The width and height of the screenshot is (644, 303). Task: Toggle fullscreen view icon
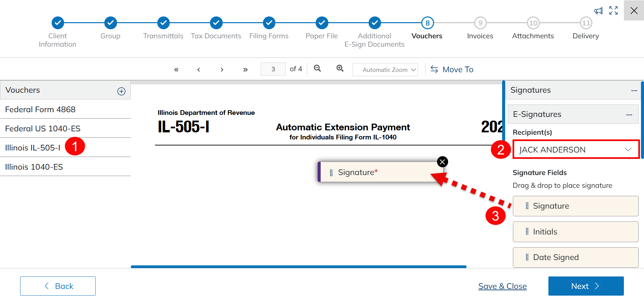pos(613,11)
